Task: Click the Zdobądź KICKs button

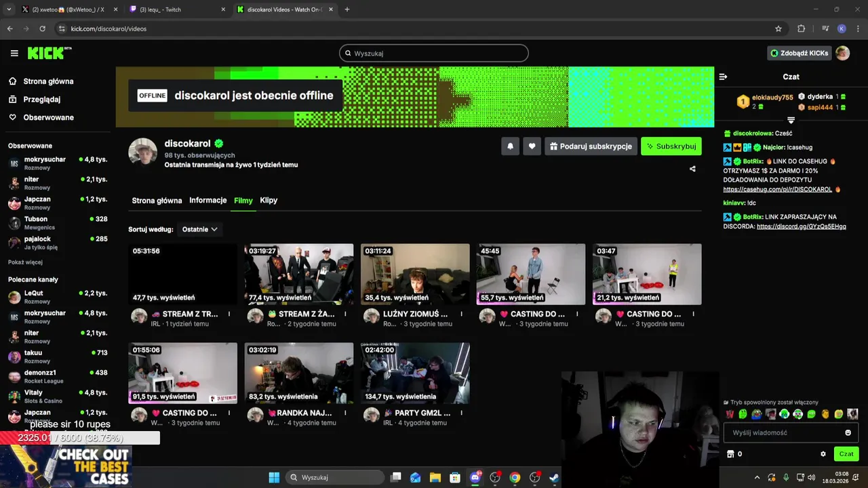Action: pyautogui.click(x=799, y=53)
